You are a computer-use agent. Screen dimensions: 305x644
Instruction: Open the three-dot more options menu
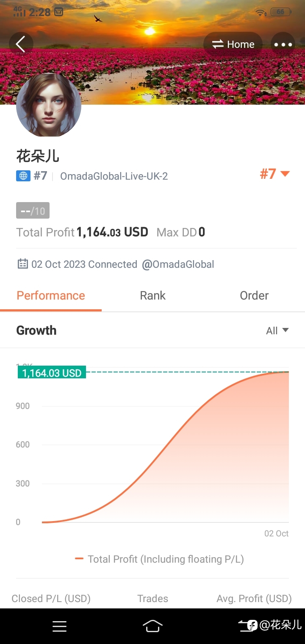point(283,44)
